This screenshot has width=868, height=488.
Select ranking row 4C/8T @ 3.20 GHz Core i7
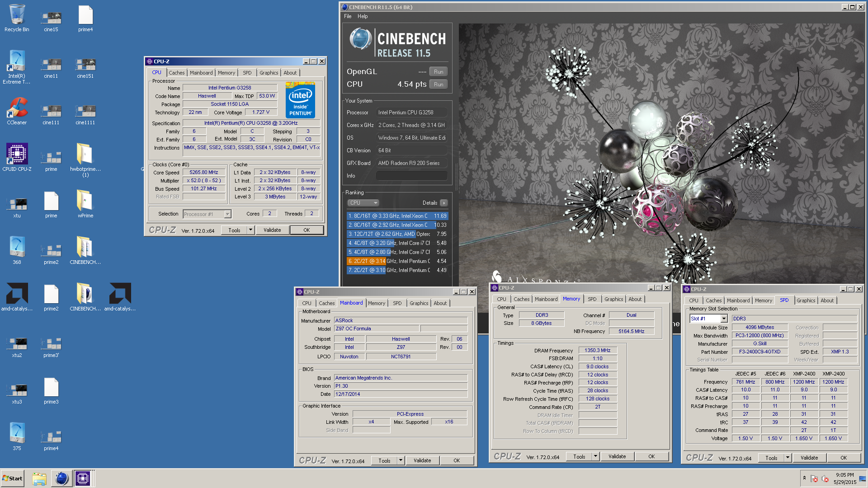pyautogui.click(x=397, y=243)
